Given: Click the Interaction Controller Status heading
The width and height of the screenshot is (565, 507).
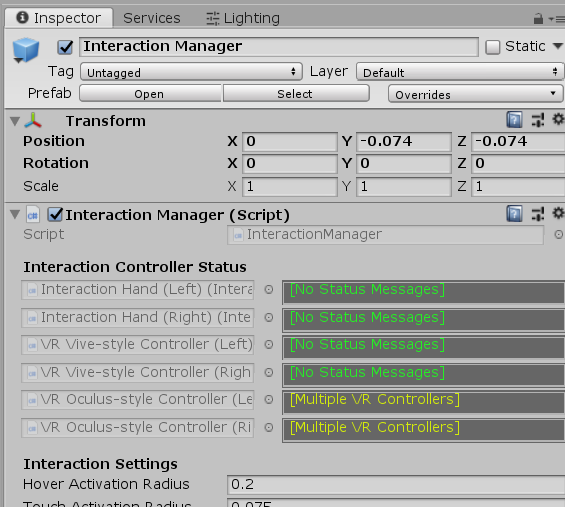Looking at the screenshot, I should (x=135, y=267).
